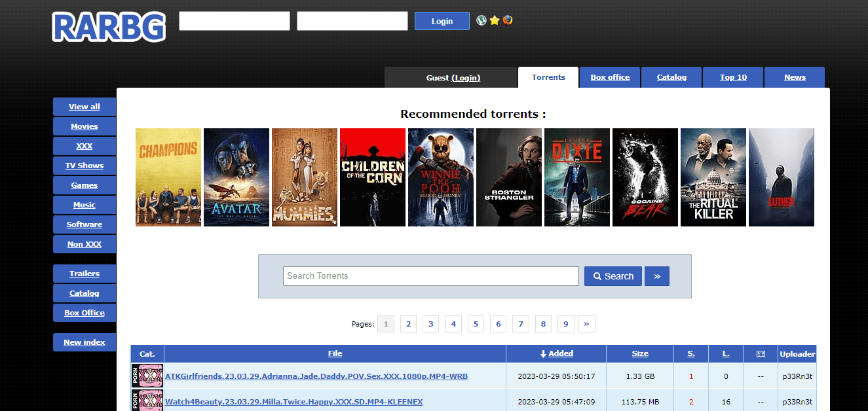This screenshot has height=411, width=868.
Task: Open the TV Shows category
Action: (85, 166)
